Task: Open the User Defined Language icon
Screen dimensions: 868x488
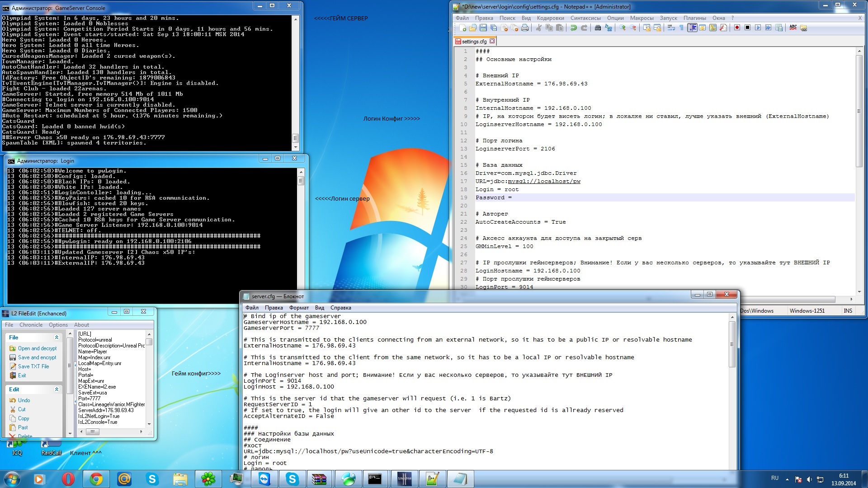Action: point(703,28)
